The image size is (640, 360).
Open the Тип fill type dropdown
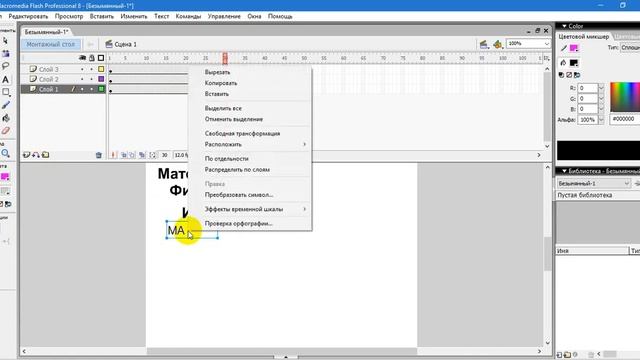(x=630, y=48)
